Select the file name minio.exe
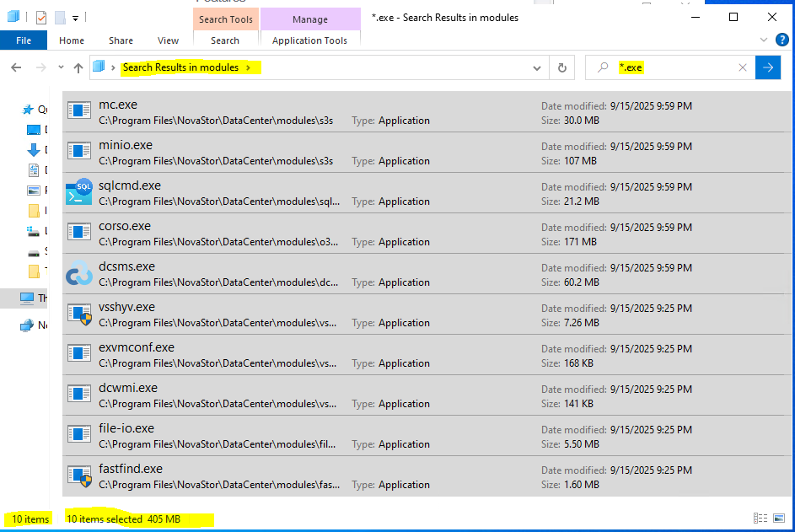The height and width of the screenshot is (532, 795). pyautogui.click(x=126, y=145)
